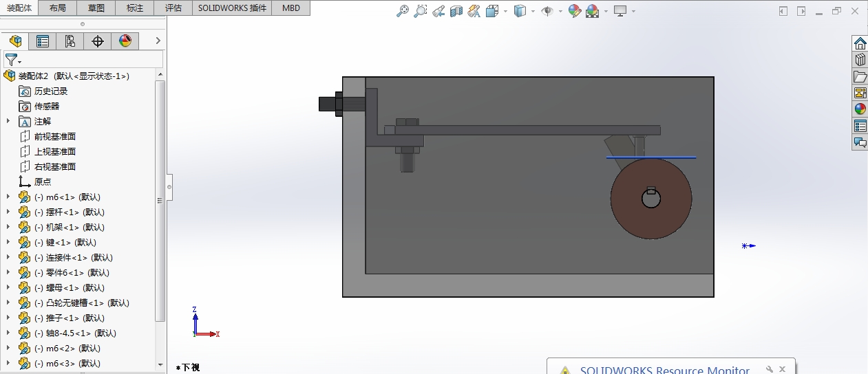Viewport: 868px width, 374px height.
Task: Expand 摆杆<1> component arrow
Action: point(8,212)
